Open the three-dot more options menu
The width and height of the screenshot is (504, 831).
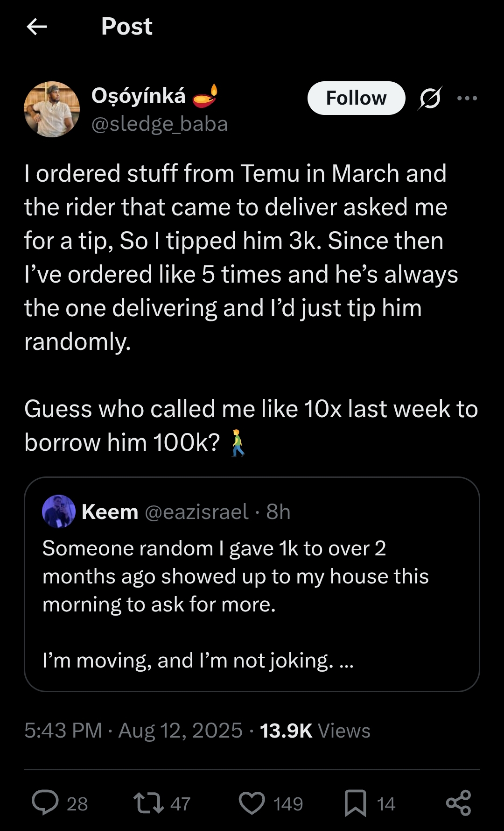(x=467, y=98)
